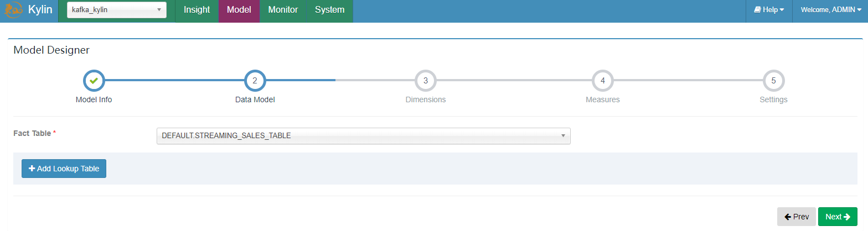Open the System tab
The width and height of the screenshot is (868, 231).
(x=329, y=10)
